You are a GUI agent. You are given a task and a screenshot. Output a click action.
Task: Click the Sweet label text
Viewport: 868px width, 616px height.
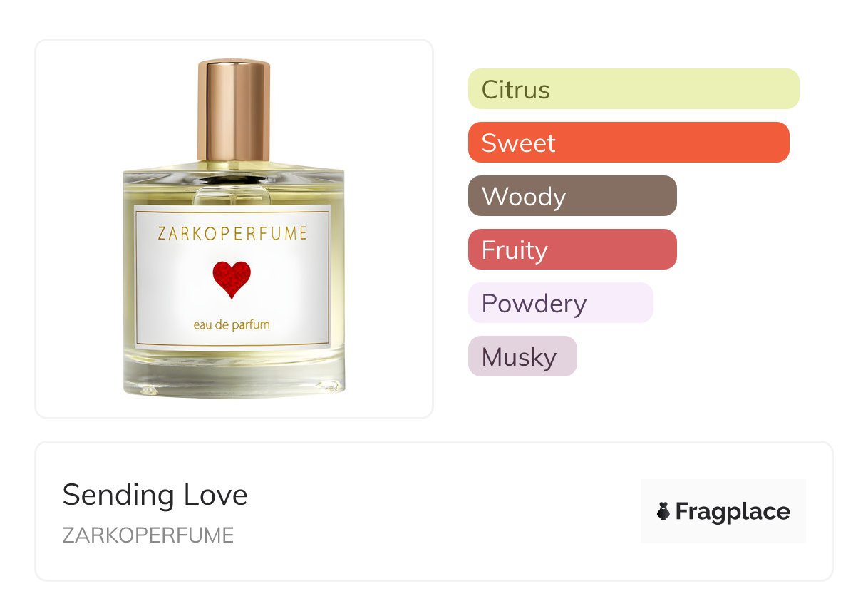pos(518,143)
